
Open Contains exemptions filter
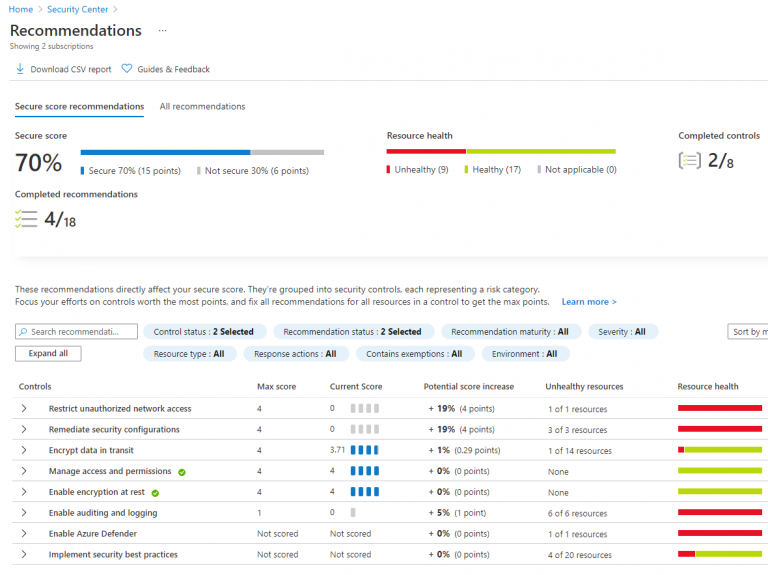pos(415,354)
